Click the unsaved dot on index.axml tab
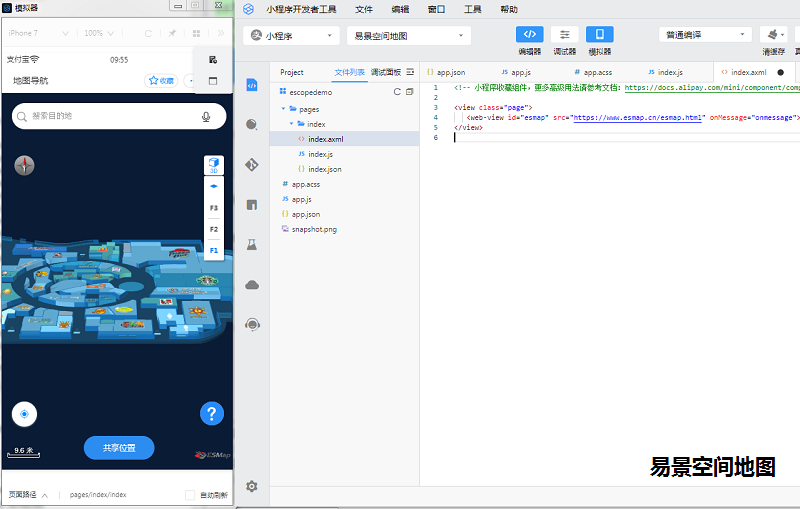Screen dimensions: 800x509 point(781,72)
